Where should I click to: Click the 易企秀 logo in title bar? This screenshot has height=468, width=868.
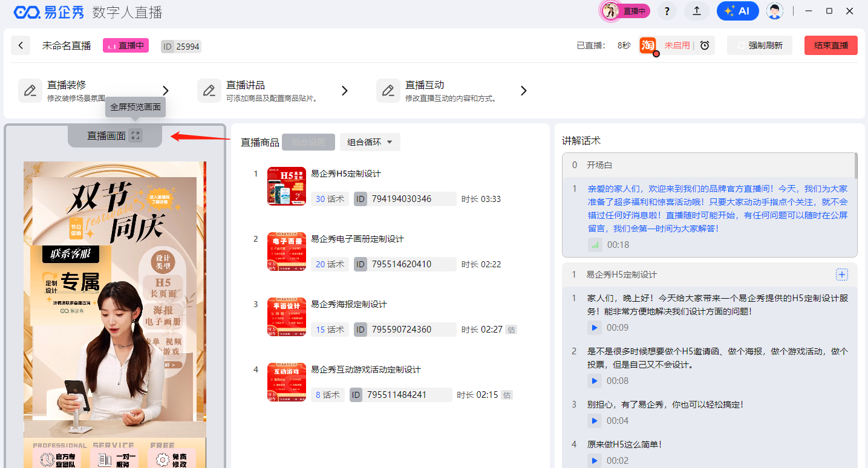pos(50,11)
